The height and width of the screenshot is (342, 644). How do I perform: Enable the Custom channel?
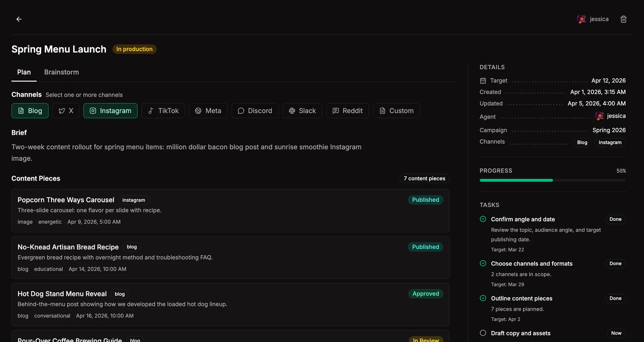click(396, 111)
